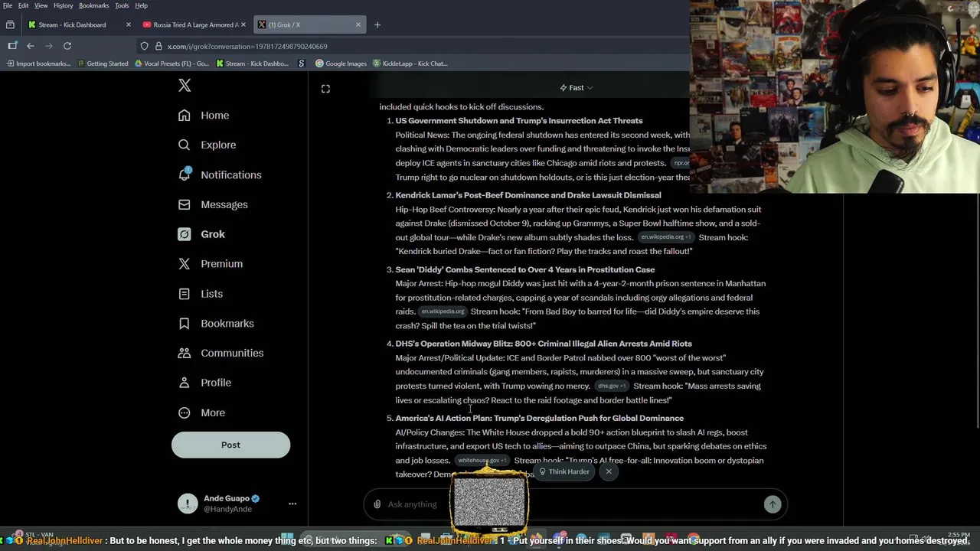Open en.wikipedia.org chip in Diddy item

[x=443, y=312]
